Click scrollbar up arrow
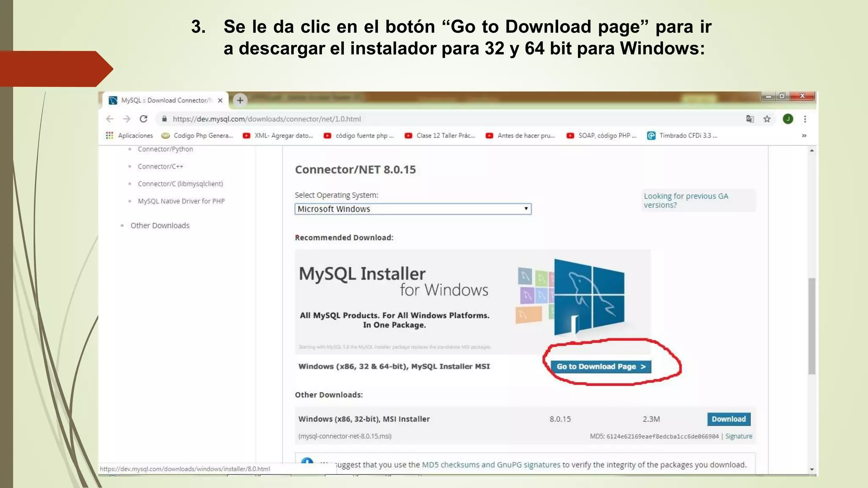Screen dimensions: 868x488 (x=812, y=150)
